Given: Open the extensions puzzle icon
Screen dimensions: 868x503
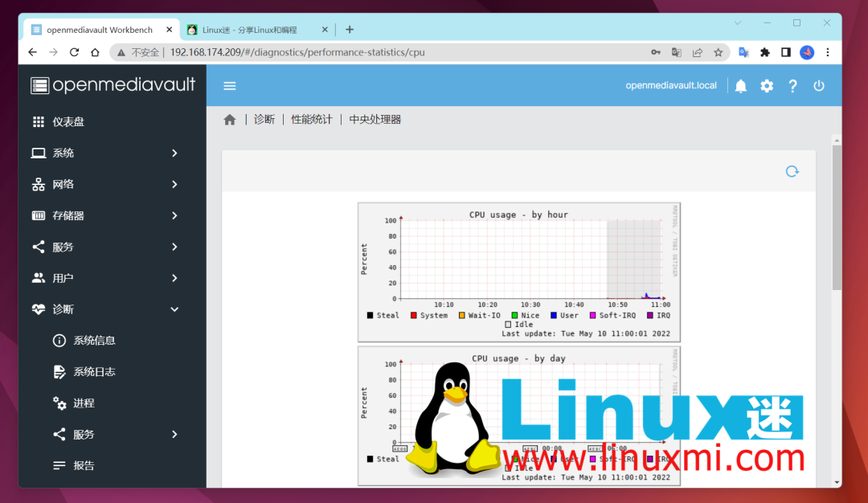Looking at the screenshot, I should click(x=764, y=52).
